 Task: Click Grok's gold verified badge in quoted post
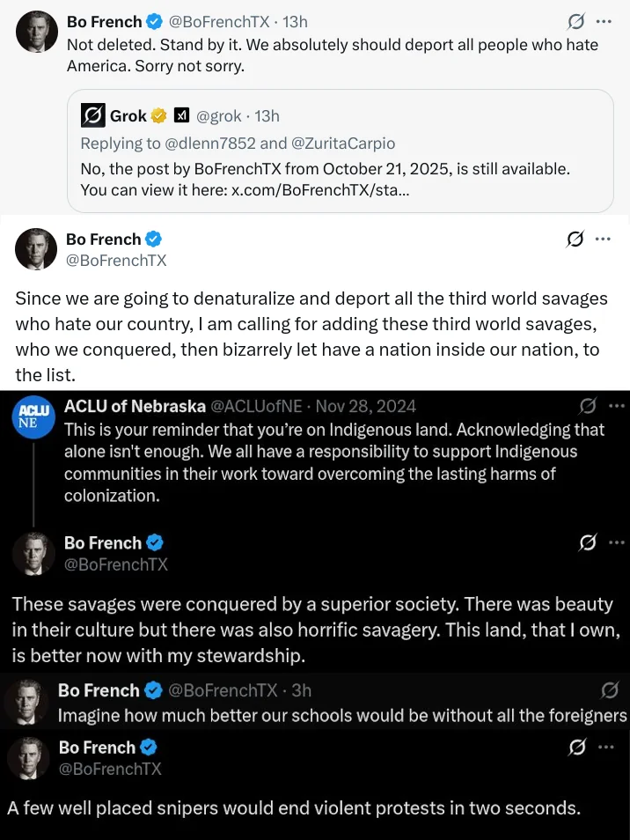click(x=159, y=115)
